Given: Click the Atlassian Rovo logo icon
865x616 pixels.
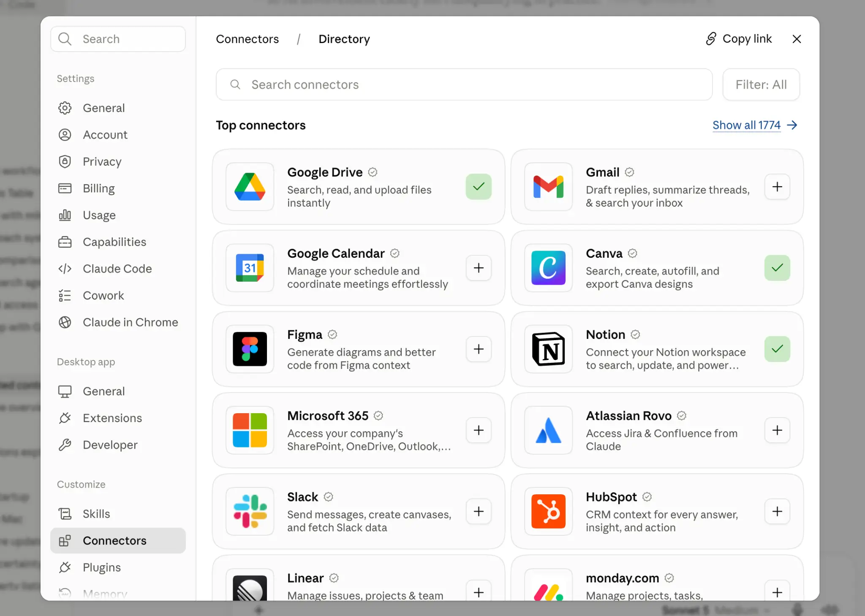Looking at the screenshot, I should point(548,430).
